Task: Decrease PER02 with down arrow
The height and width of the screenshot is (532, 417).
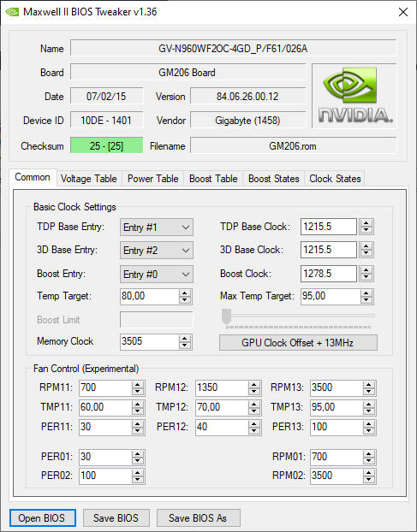Action: click(138, 480)
